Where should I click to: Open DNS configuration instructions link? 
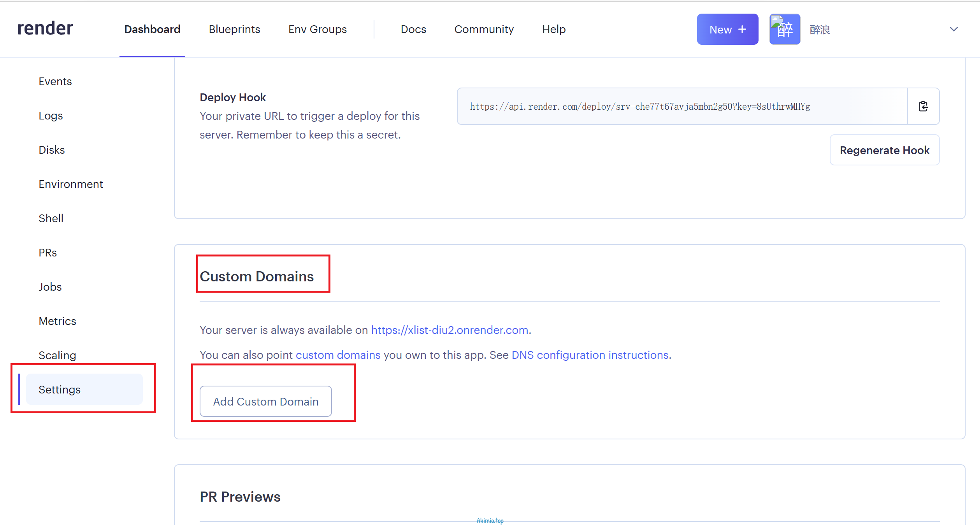pos(590,355)
